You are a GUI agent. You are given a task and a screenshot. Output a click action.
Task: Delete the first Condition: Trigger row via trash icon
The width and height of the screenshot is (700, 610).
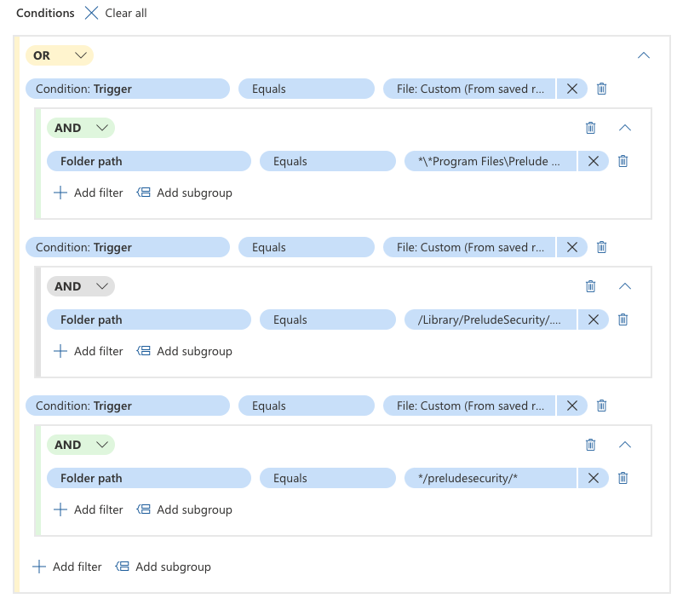[x=601, y=89]
